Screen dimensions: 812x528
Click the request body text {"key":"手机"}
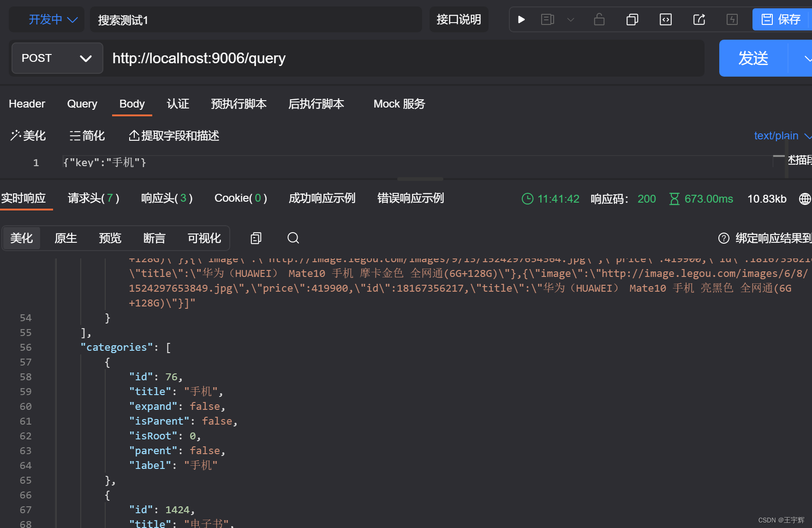(105, 162)
